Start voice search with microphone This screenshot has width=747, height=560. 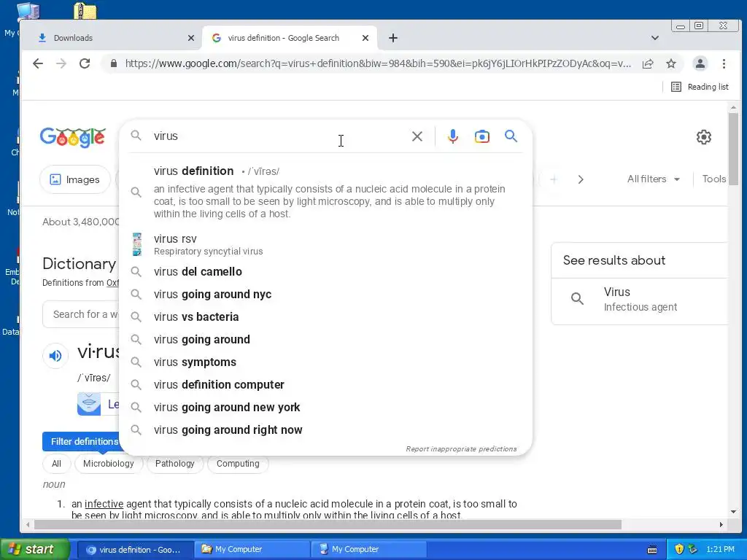pyautogui.click(x=452, y=136)
